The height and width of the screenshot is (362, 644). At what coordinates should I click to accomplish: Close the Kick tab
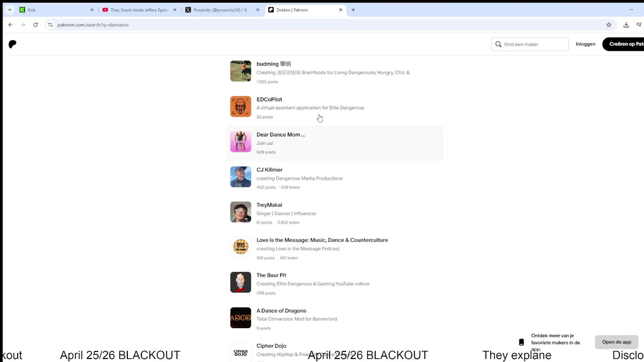tap(92, 10)
